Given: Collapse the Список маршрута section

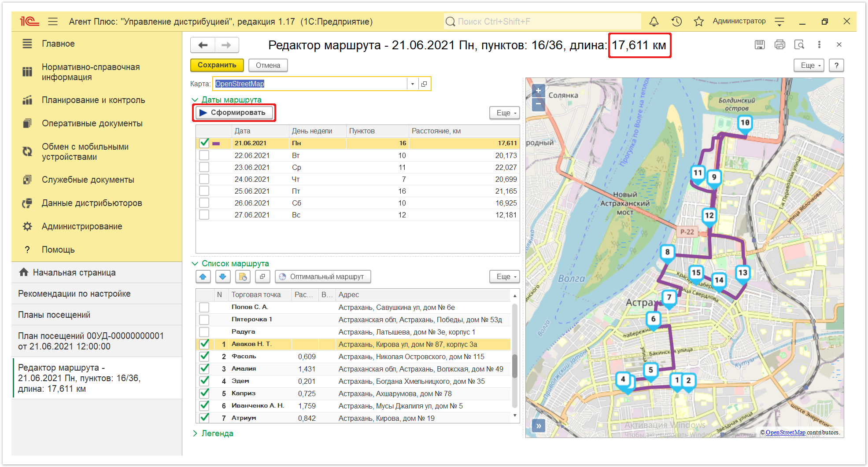Looking at the screenshot, I should tap(195, 264).
